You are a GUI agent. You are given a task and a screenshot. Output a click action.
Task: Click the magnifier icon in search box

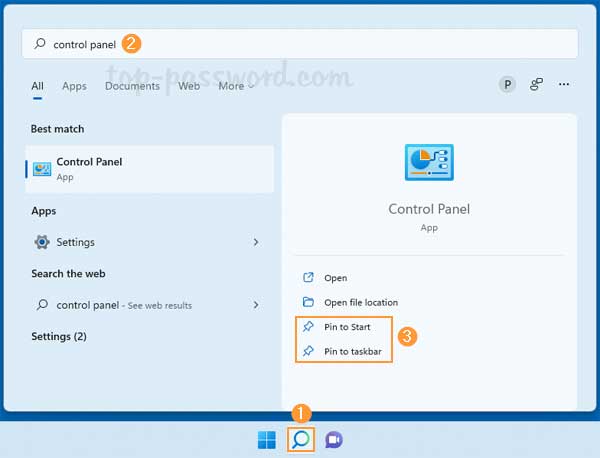click(x=40, y=44)
